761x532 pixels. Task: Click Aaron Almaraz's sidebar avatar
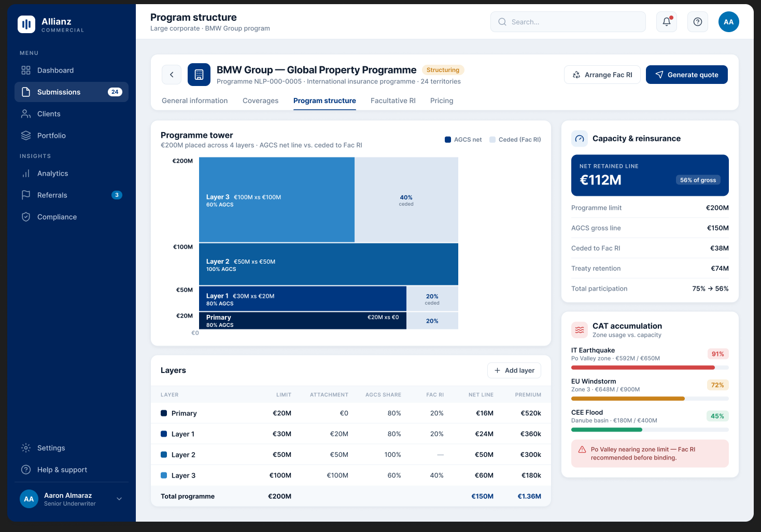(29, 499)
